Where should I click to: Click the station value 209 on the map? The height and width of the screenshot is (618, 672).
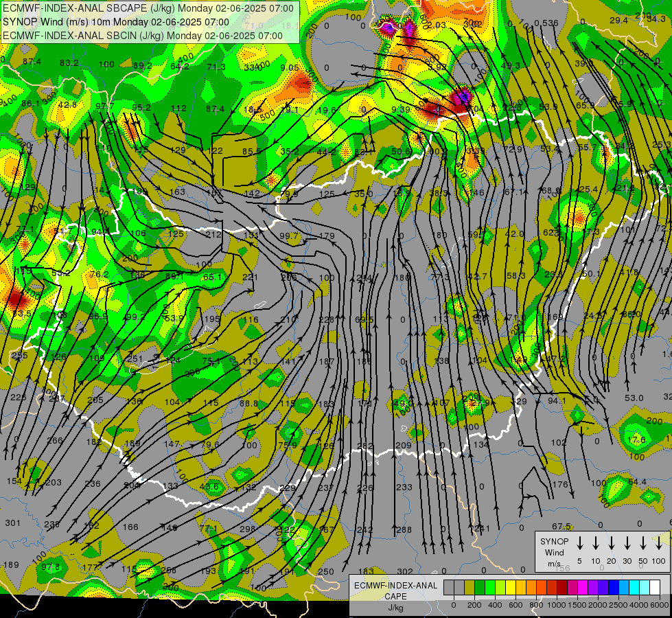(404, 445)
